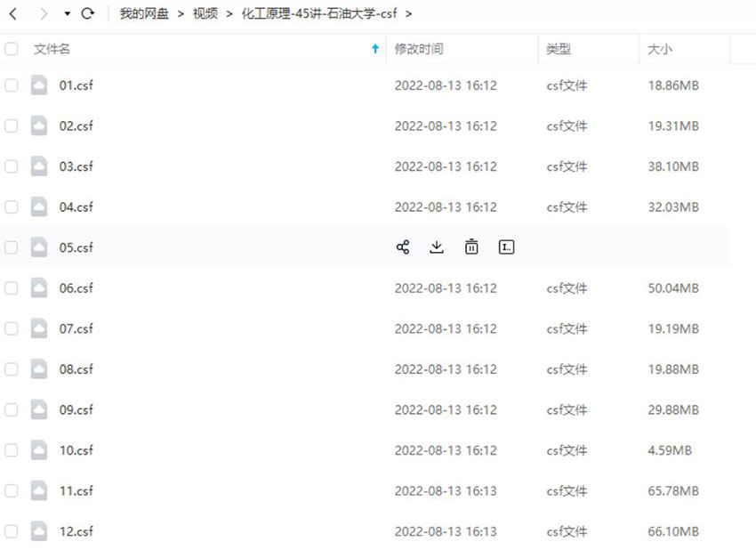This screenshot has height=550, width=756.
Task: Check the box for 12.csf
Action: click(11, 531)
